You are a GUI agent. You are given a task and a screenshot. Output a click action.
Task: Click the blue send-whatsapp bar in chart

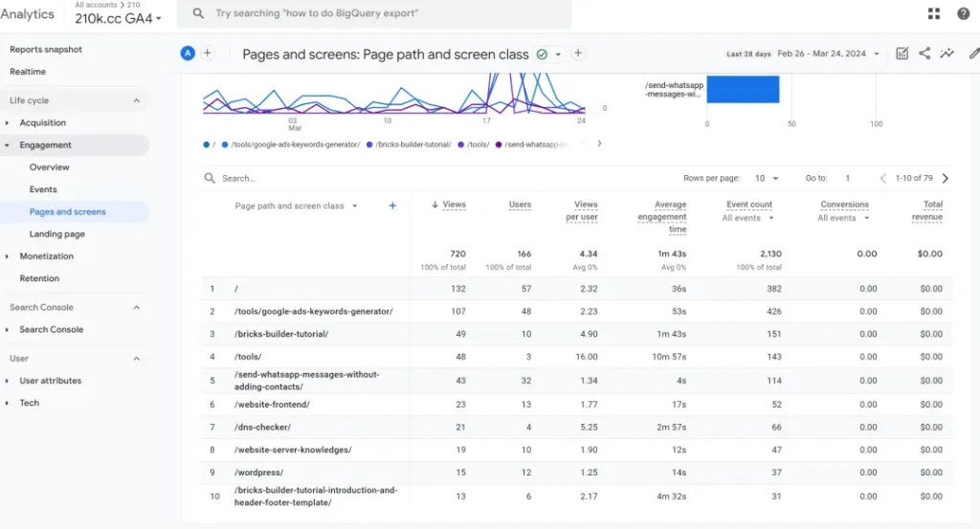(743, 89)
